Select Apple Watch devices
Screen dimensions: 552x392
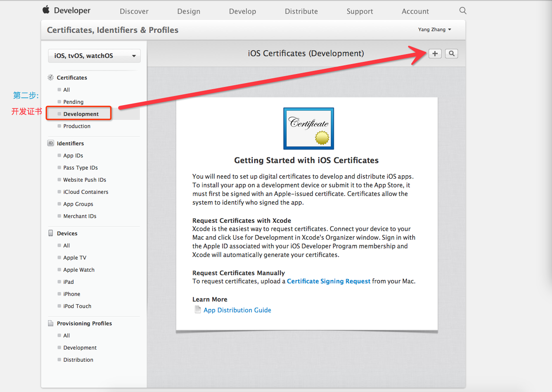point(79,270)
